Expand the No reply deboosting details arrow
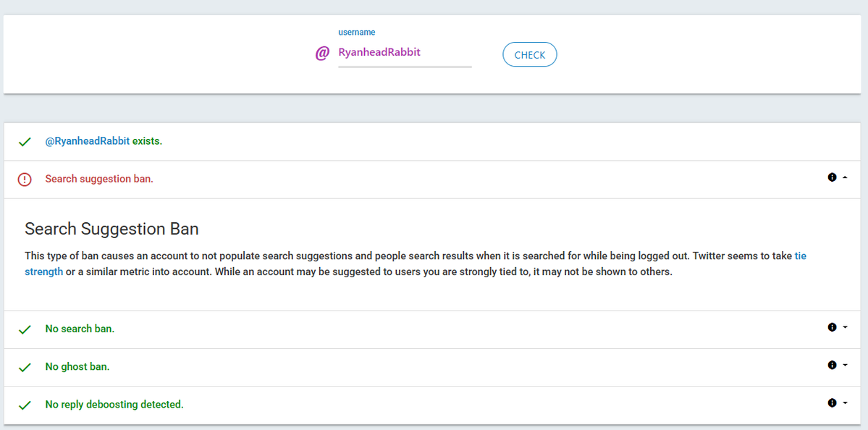Image resolution: width=868 pixels, height=430 pixels. (845, 403)
